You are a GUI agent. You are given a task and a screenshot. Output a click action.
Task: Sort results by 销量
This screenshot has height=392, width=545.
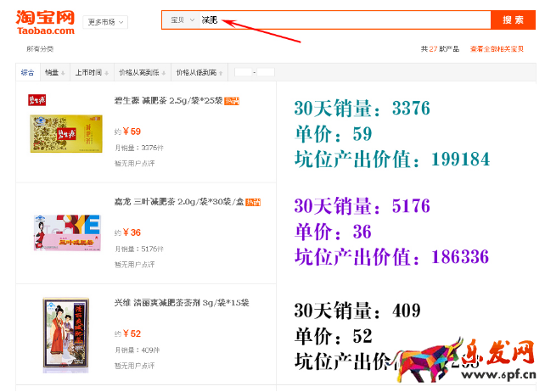click(54, 72)
